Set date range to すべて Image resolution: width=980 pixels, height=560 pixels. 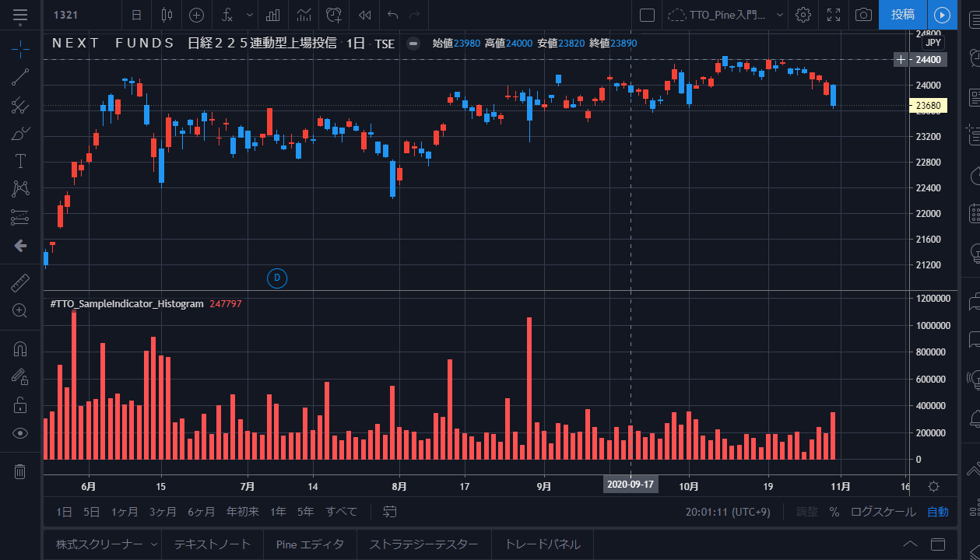point(342,512)
